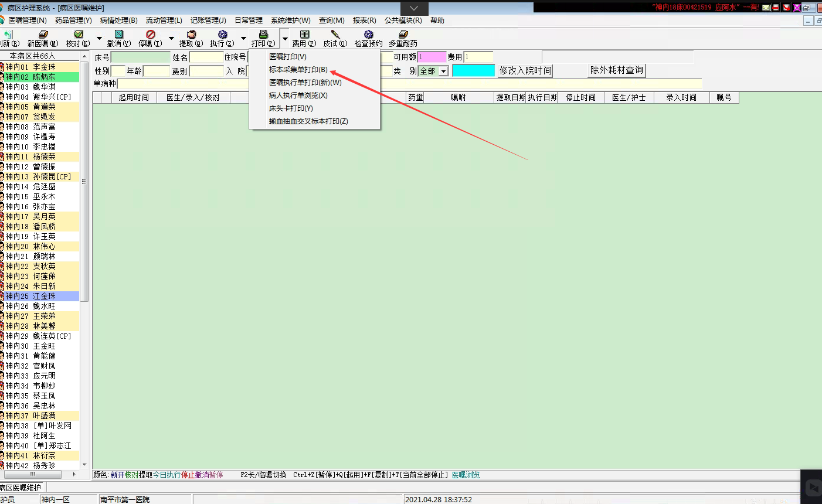Image resolution: width=822 pixels, height=504 pixels.
Task: Select patient 神内01 李金珠
Action: [x=39, y=67]
